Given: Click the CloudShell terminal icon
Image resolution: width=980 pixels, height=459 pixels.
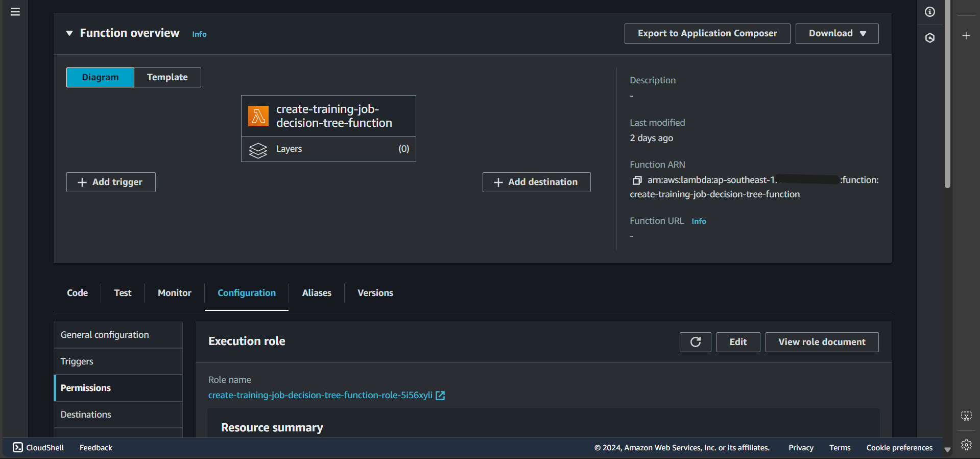Looking at the screenshot, I should click(x=18, y=447).
